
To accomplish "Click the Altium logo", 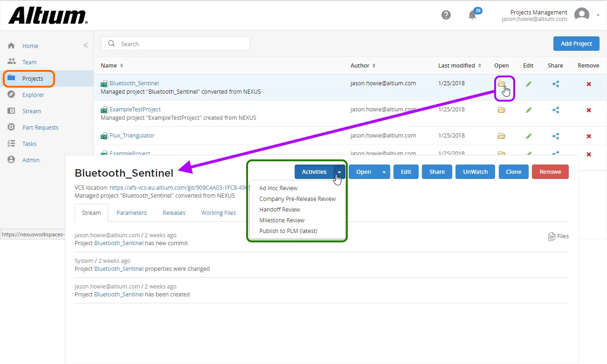I will coord(48,15).
